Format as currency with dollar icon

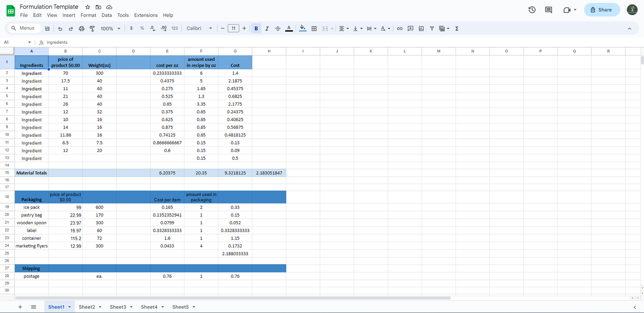[131, 28]
